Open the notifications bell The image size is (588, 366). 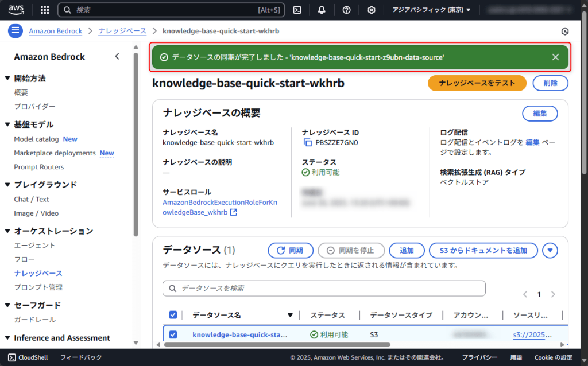[322, 10]
